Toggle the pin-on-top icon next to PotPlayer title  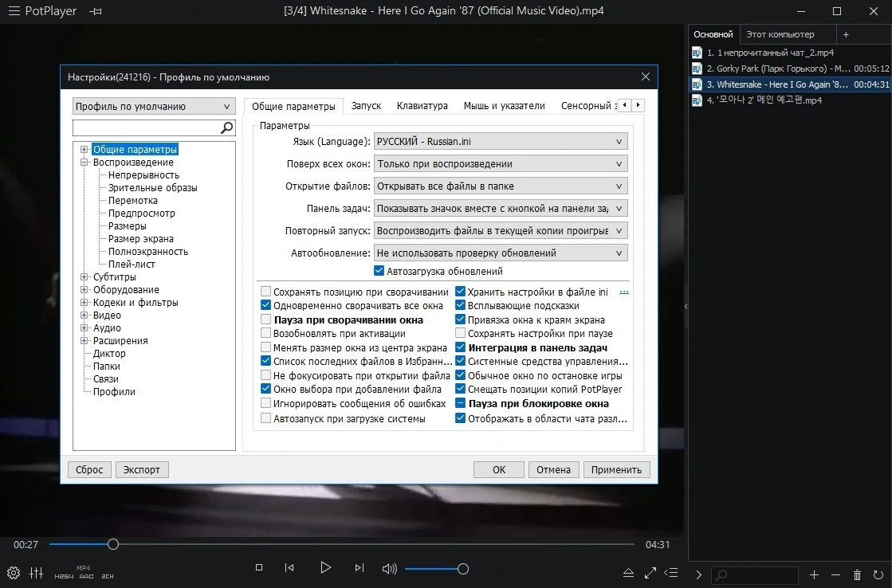[96, 11]
